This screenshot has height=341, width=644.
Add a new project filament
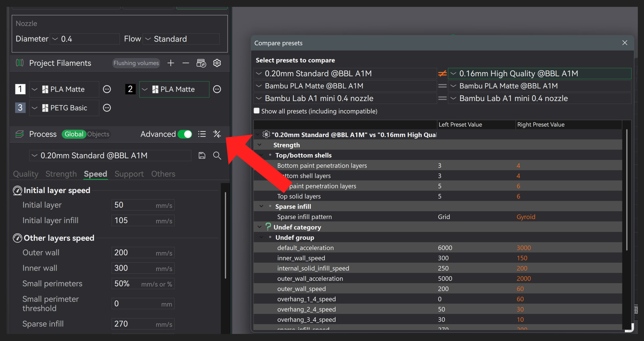tap(171, 63)
